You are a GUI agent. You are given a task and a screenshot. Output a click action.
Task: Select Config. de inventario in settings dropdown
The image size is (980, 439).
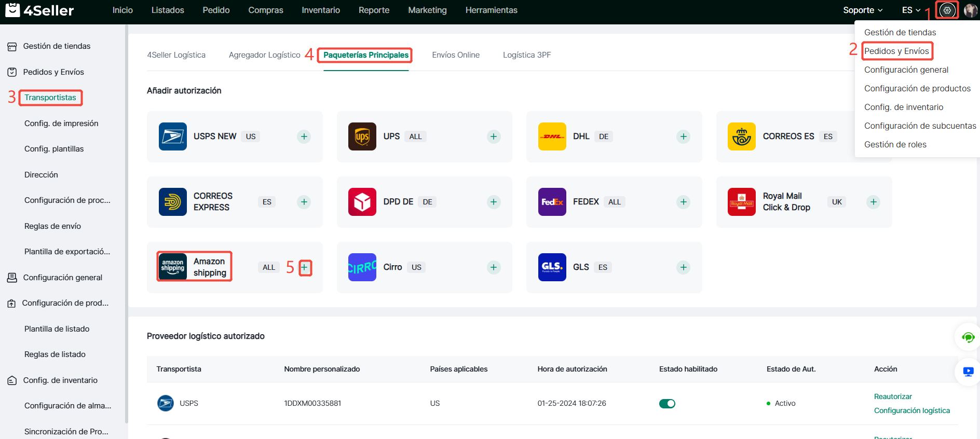[904, 107]
